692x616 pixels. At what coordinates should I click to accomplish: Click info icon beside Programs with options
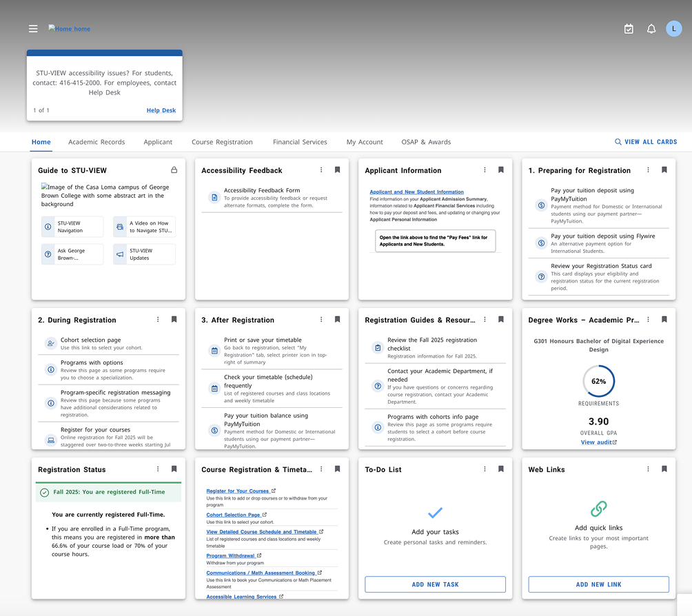51,369
